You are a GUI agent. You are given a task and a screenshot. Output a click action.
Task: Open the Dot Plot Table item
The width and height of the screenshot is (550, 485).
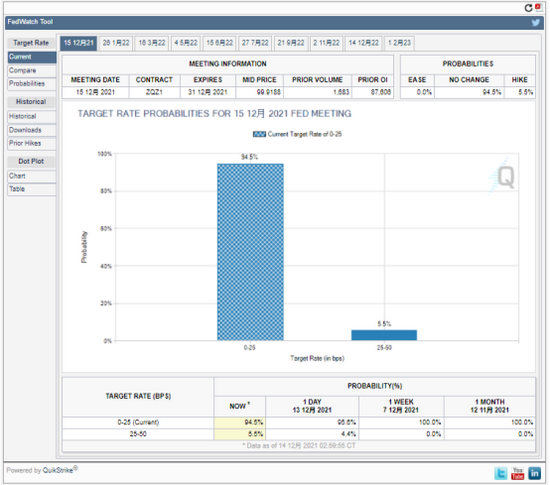[x=32, y=189]
